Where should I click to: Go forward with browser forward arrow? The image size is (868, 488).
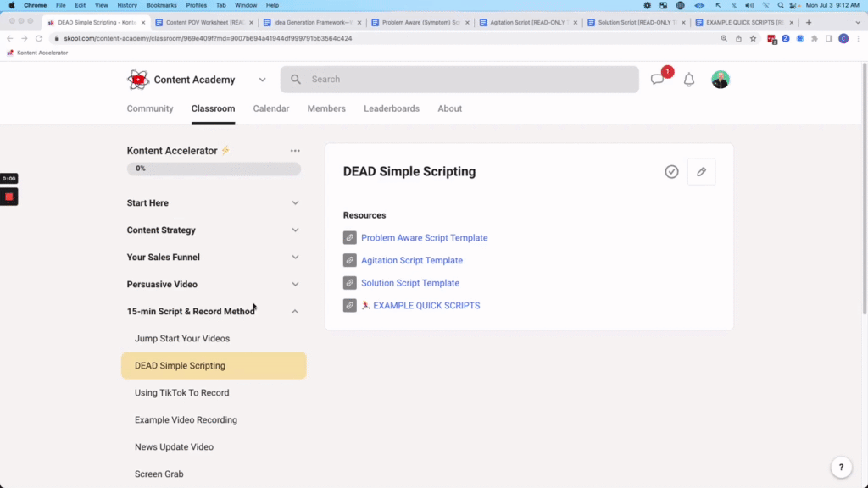pos(25,38)
